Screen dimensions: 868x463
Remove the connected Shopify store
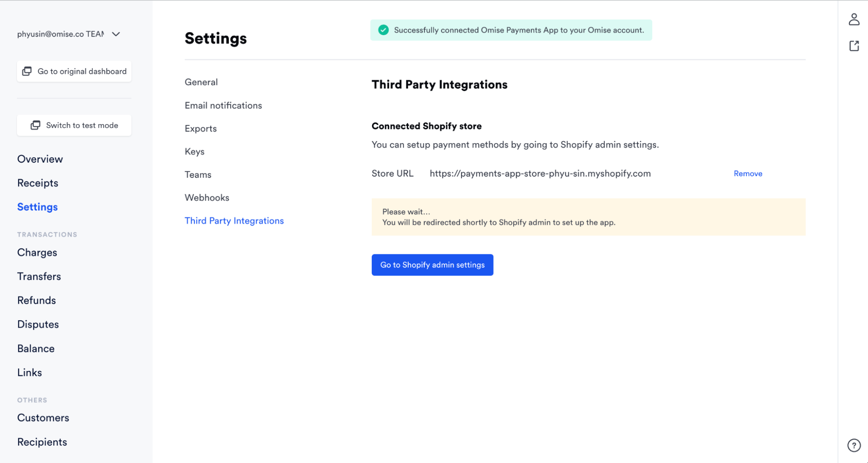(748, 173)
